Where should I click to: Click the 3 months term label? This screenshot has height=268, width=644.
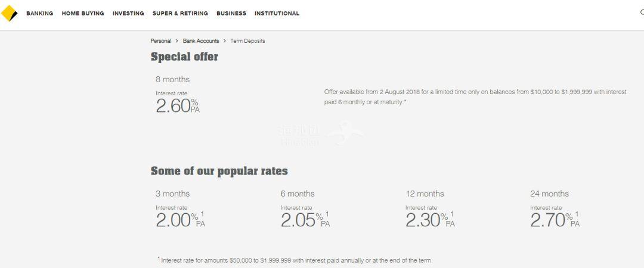coord(172,194)
